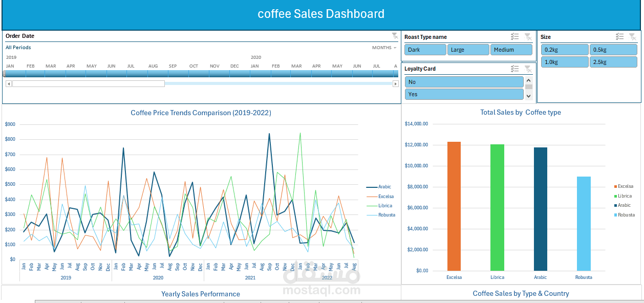Open the MONTHS time level dropdown
Image resolution: width=644 pixels, height=303 pixels.
384,48
